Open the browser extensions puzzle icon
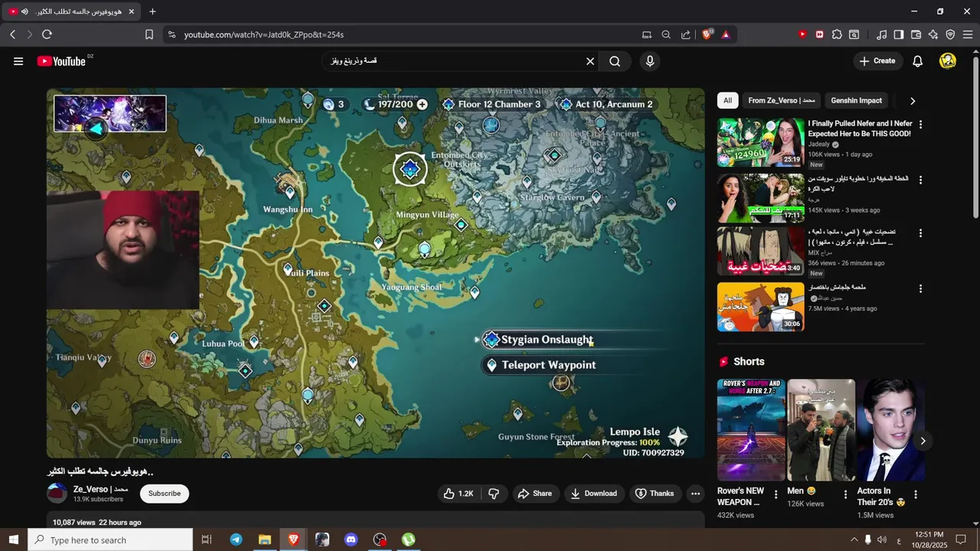Image resolution: width=980 pixels, height=551 pixels. pos(837,34)
